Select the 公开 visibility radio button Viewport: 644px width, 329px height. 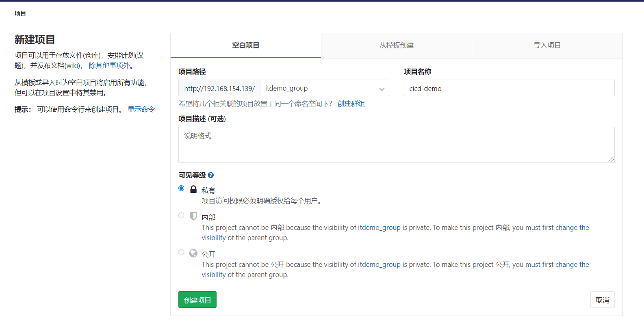[181, 252]
